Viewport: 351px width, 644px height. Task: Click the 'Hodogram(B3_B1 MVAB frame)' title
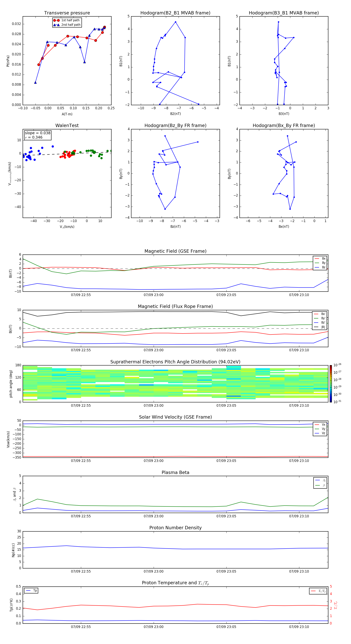coord(284,13)
